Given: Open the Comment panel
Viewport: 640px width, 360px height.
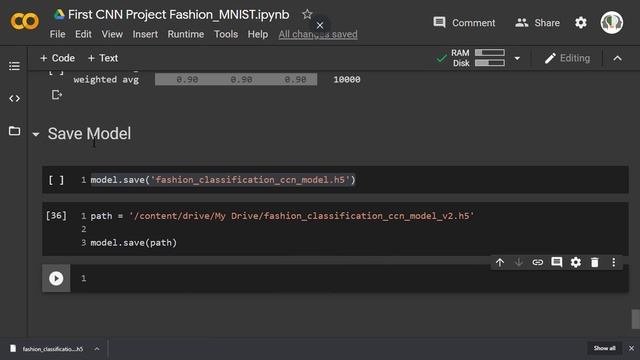Looking at the screenshot, I should [x=464, y=23].
